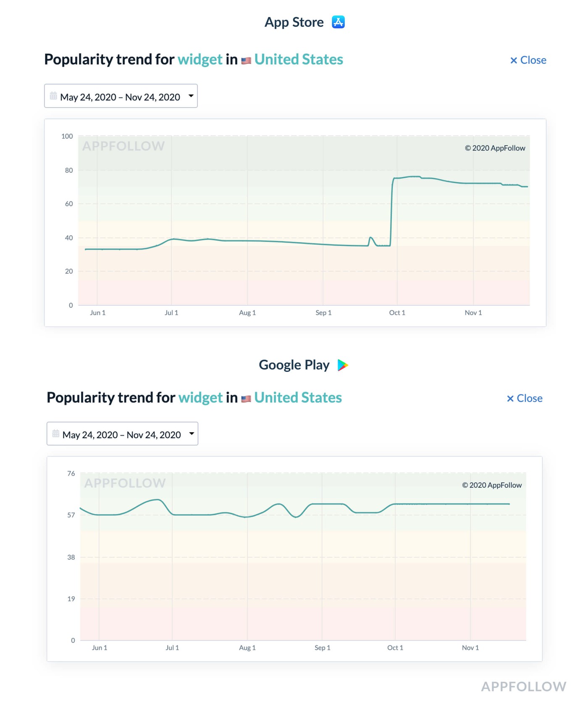Click the Oct 1 label on App Store chart
Viewport: 588px width, 702px height.
[x=397, y=313]
